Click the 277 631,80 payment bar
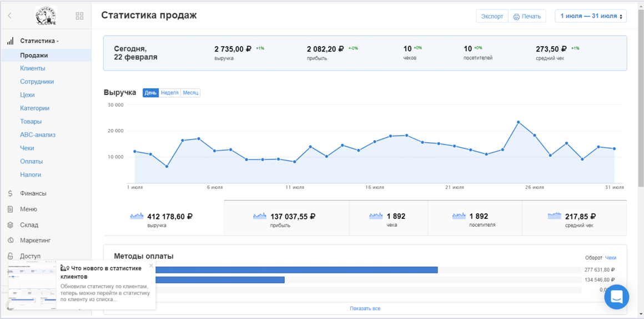Viewport: 644px width, 319px height. [x=296, y=270]
